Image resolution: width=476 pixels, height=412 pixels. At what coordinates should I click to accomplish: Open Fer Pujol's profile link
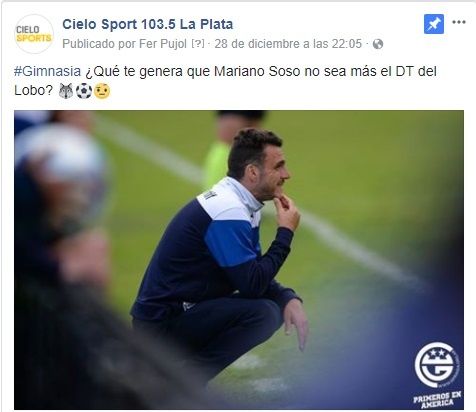coord(163,44)
